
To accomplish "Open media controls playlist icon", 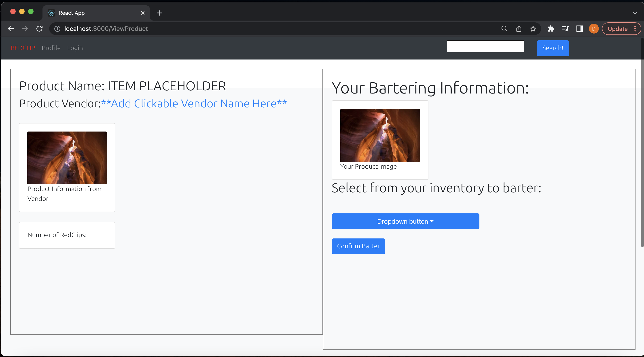I will click(x=565, y=29).
